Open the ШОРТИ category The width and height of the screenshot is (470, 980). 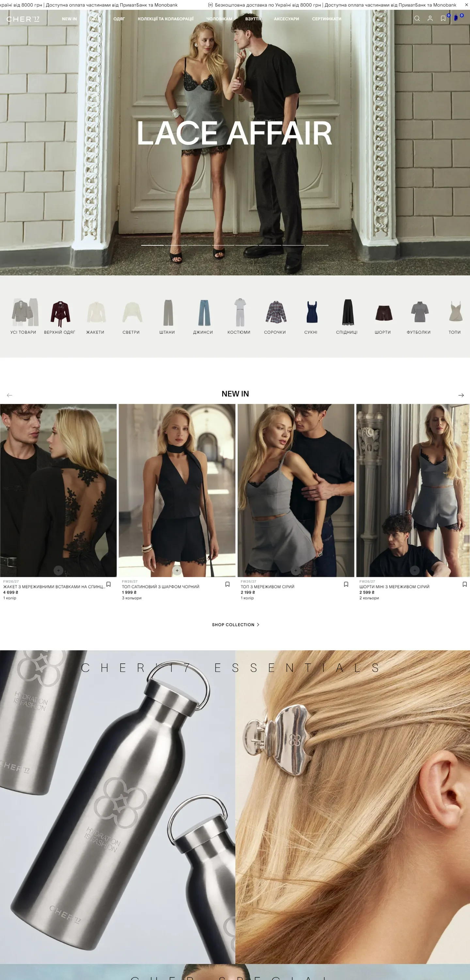[x=383, y=317]
